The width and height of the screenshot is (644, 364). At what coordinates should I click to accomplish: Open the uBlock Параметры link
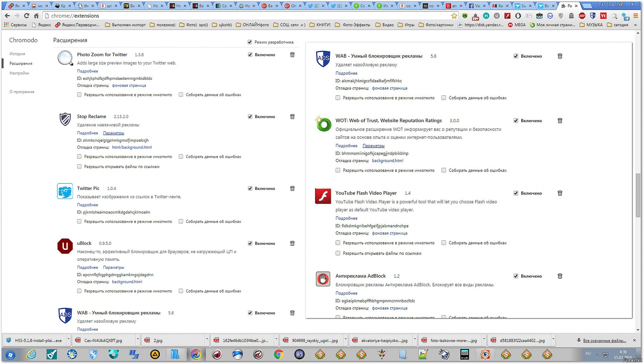pos(113,267)
